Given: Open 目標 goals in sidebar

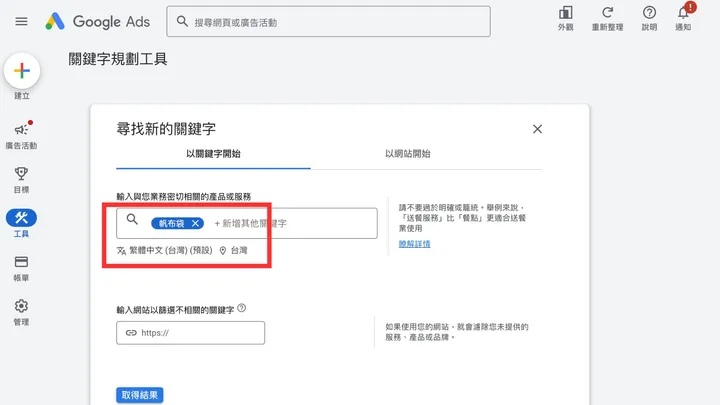Looking at the screenshot, I should (x=21, y=180).
